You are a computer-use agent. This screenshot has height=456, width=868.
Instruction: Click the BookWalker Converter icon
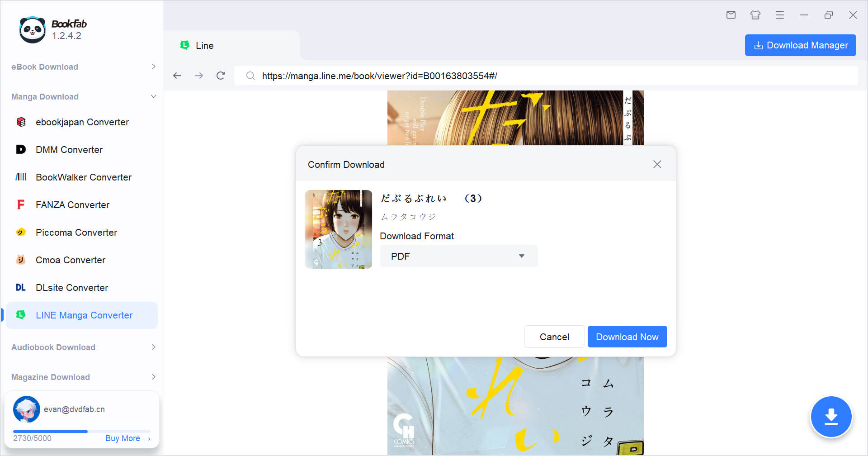click(x=21, y=177)
